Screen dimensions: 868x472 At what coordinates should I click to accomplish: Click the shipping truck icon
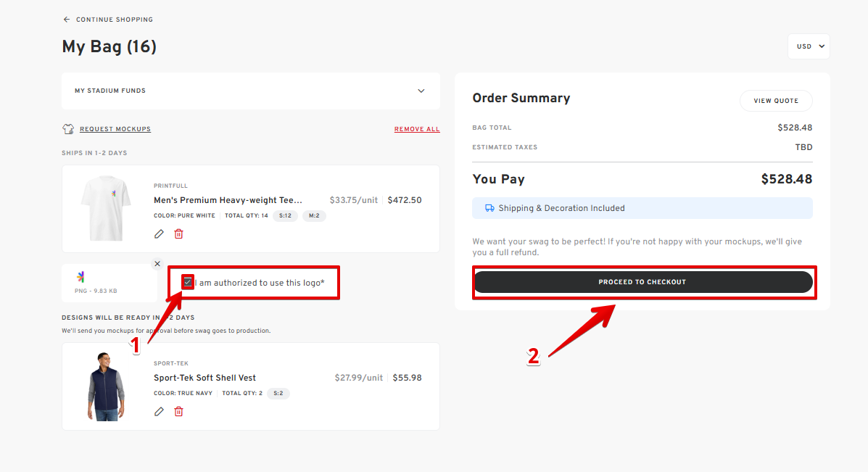coord(489,208)
